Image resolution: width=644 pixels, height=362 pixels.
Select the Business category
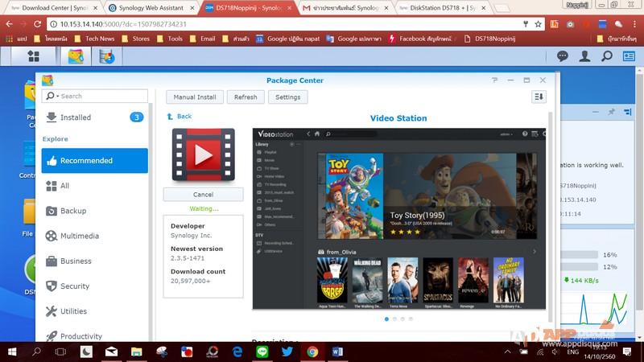click(x=94, y=261)
